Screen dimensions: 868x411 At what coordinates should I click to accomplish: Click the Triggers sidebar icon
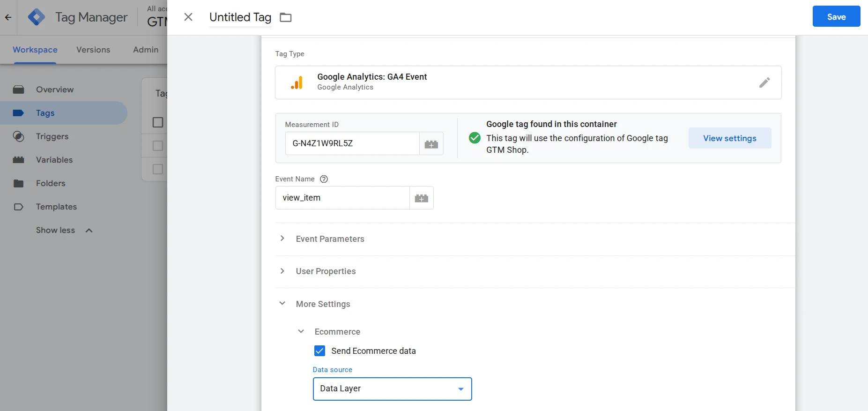pyautogui.click(x=19, y=136)
